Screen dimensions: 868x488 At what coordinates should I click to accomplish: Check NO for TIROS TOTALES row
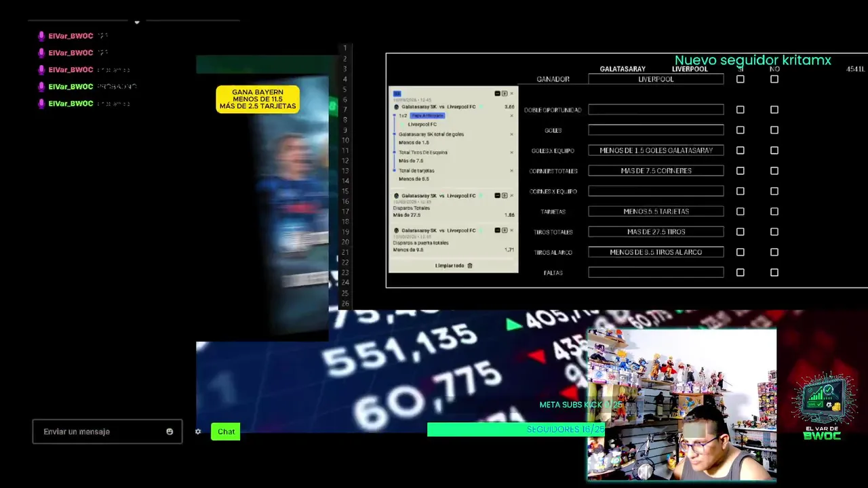[x=774, y=232]
